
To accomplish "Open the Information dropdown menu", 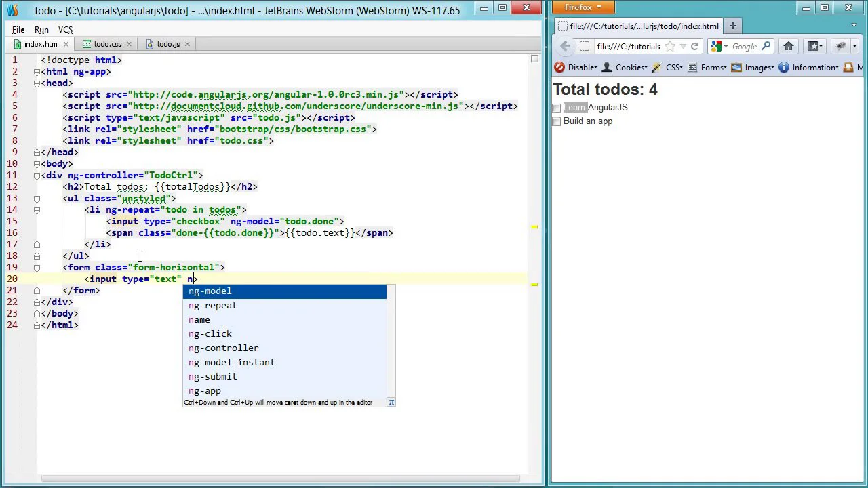I will [x=810, y=67].
